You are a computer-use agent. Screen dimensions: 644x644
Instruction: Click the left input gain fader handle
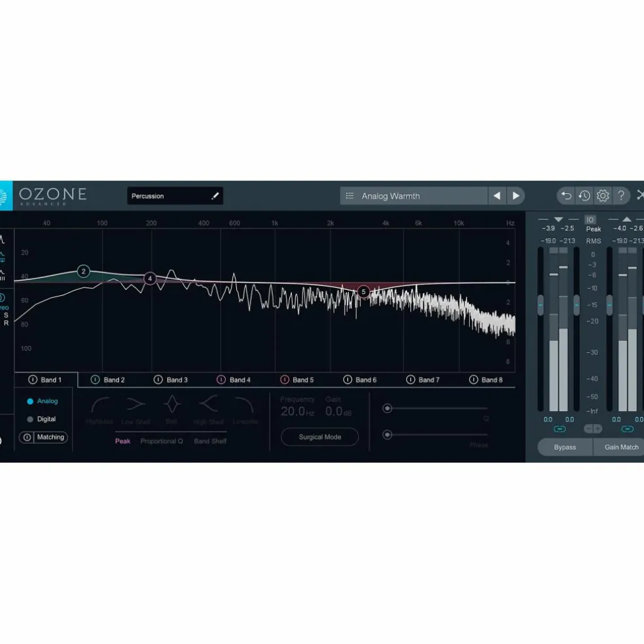pos(541,305)
